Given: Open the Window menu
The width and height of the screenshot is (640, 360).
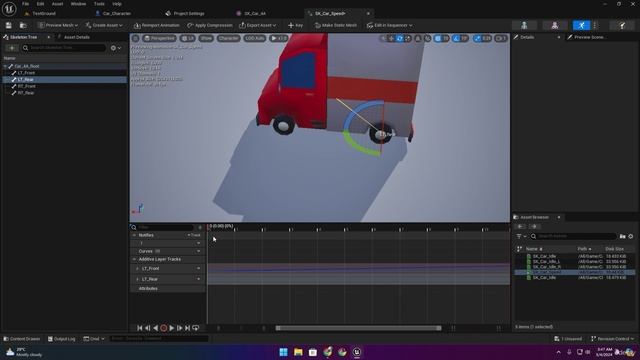Looking at the screenshot, I should pyautogui.click(x=78, y=4).
